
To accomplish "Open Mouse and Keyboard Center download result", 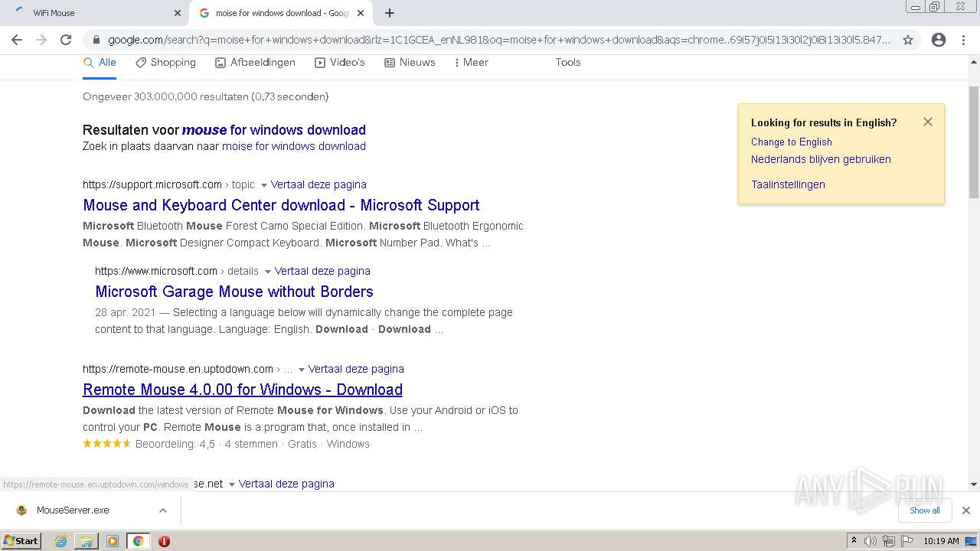I will (x=281, y=205).
